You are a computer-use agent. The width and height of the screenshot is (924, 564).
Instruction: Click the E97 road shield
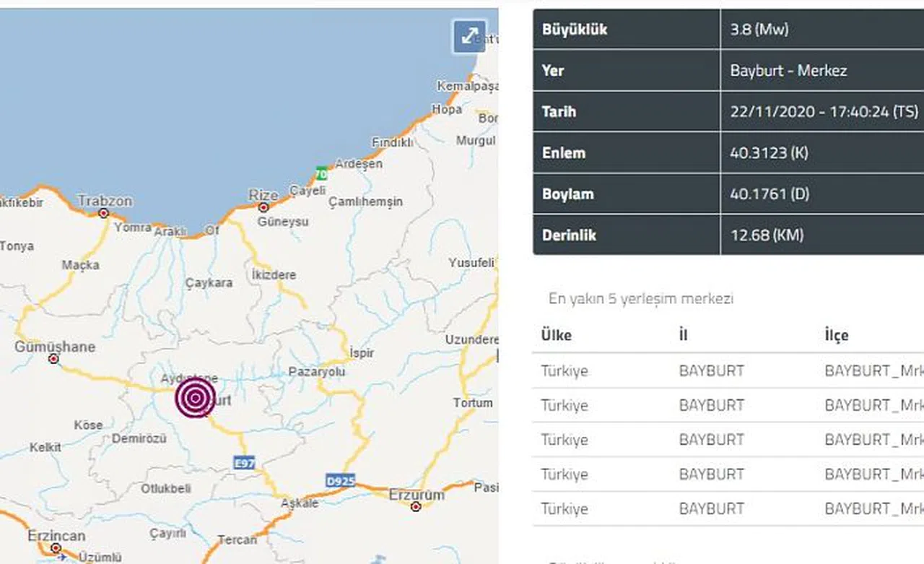[x=244, y=463]
